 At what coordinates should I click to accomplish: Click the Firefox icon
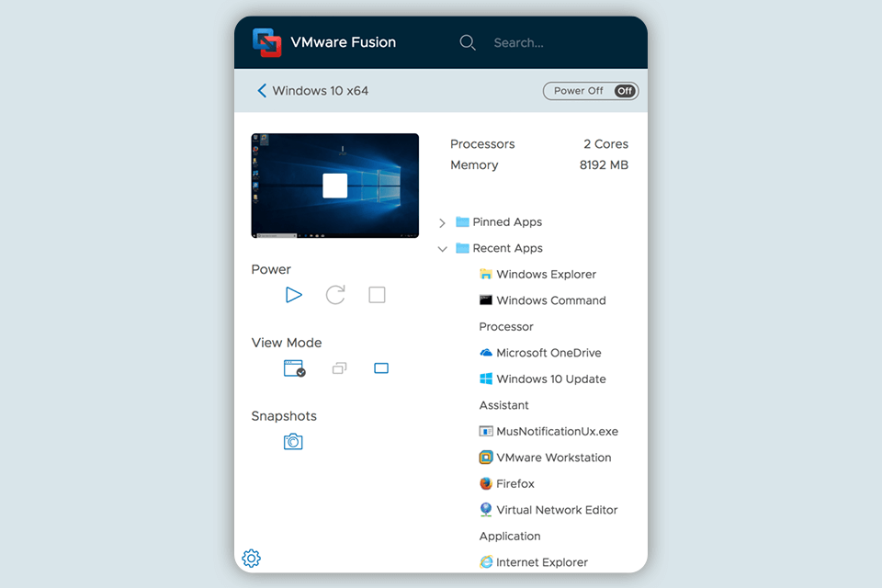point(485,484)
